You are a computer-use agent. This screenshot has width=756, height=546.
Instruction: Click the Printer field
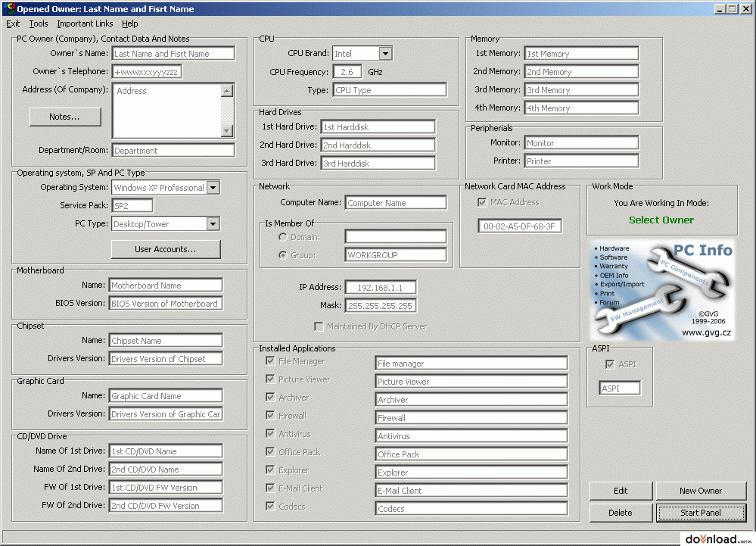point(581,161)
